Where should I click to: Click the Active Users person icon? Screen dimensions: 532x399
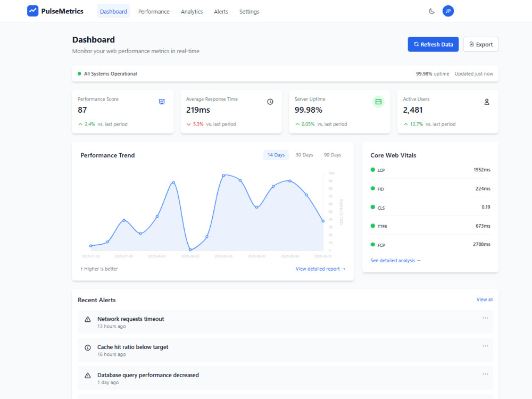[487, 102]
